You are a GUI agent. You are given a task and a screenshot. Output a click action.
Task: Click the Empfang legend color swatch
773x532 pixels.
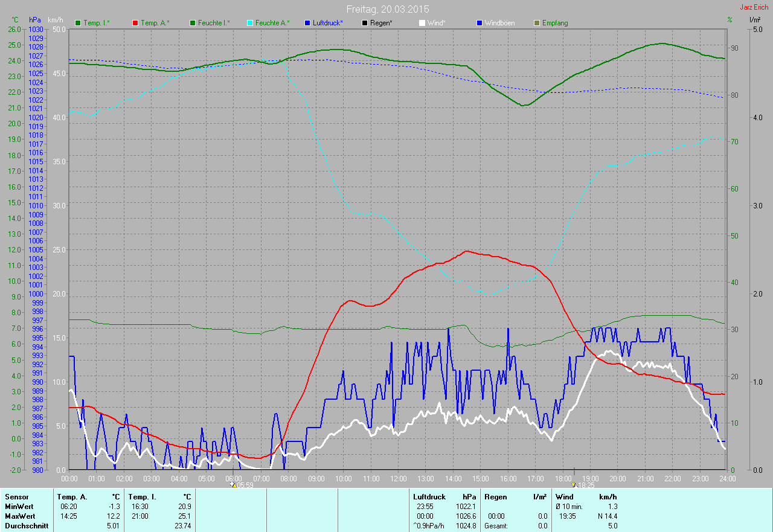tap(537, 23)
